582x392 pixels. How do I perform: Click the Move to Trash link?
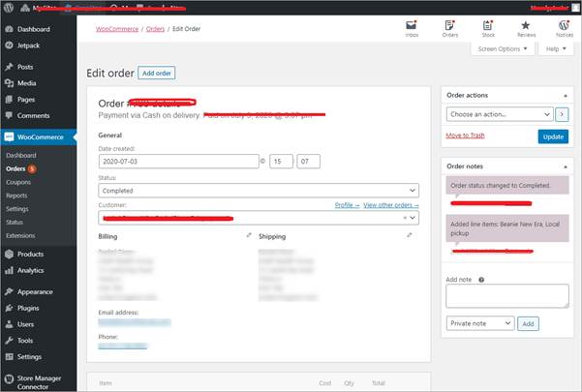[x=465, y=135]
